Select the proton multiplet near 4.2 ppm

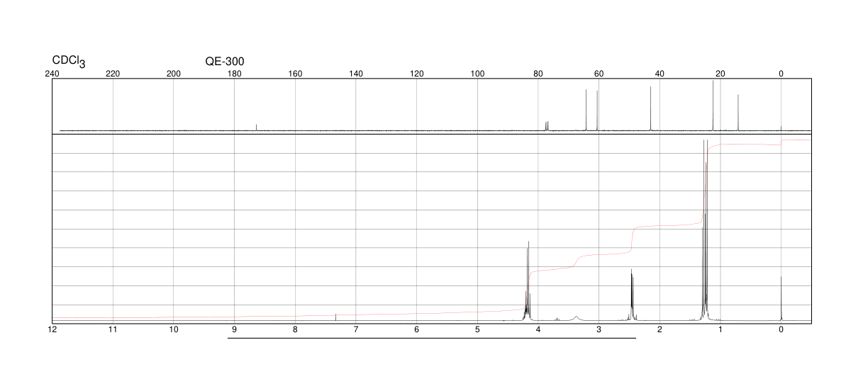click(x=528, y=281)
